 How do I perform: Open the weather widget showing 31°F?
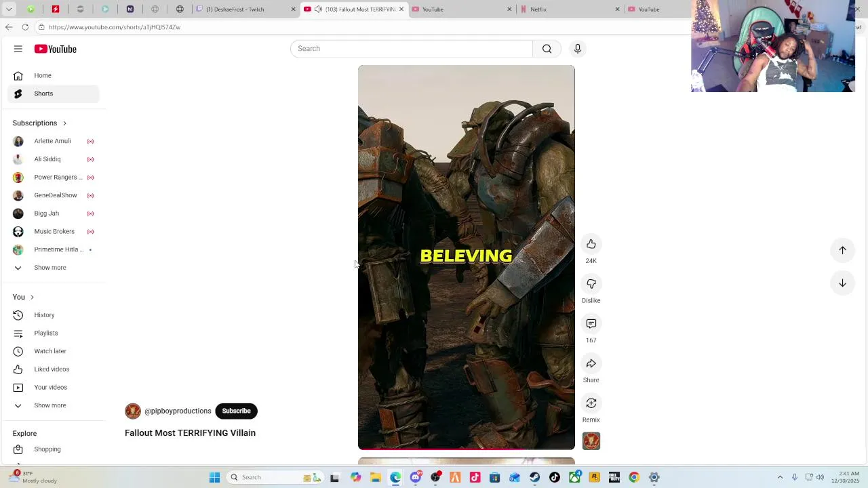[x=33, y=477]
